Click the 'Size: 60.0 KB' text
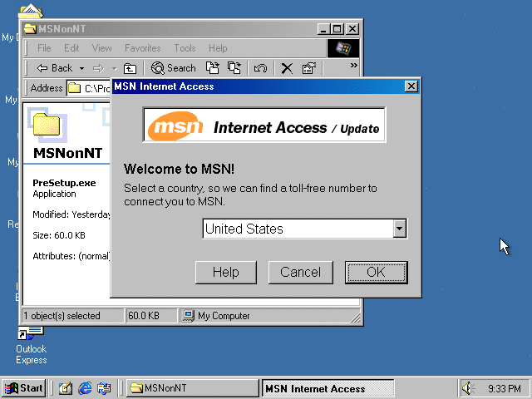Image resolution: width=532 pixels, height=399 pixels. pos(59,235)
